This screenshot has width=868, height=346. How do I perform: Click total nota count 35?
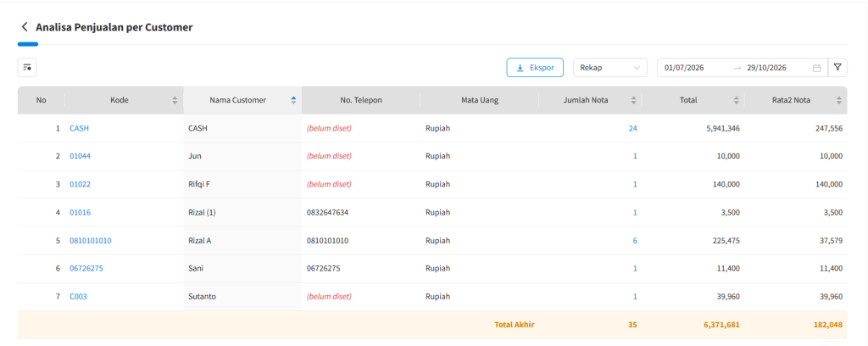632,325
